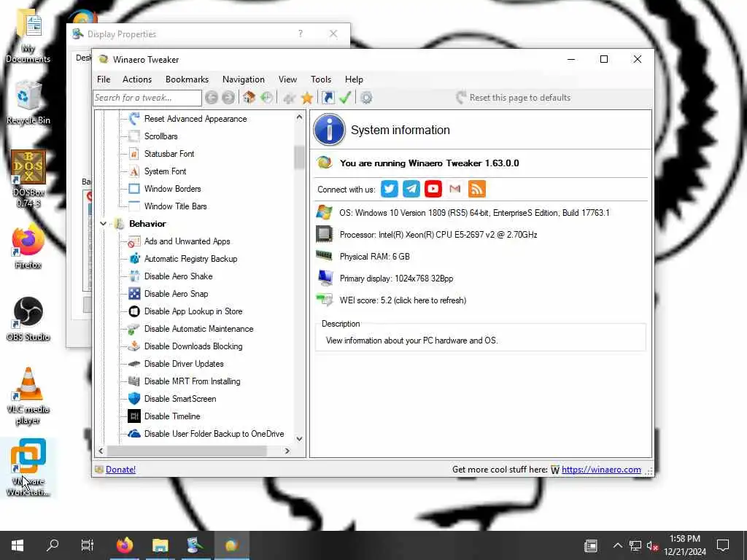Open Task View from the taskbar
The image size is (747, 560).
click(88, 545)
